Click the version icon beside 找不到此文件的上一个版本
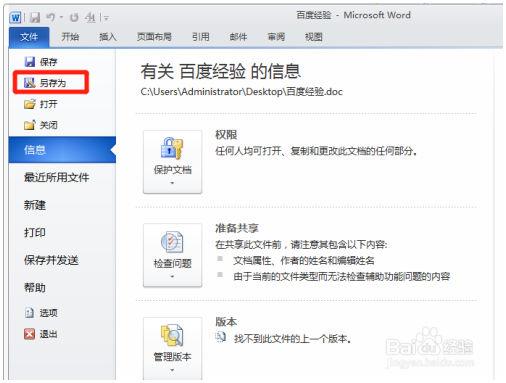 [x=221, y=337]
